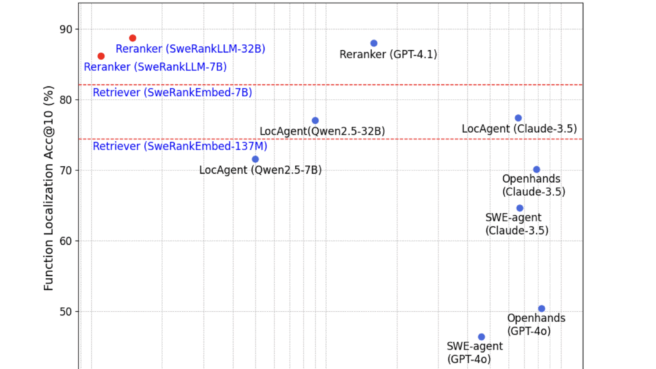Select the 'Reranker (SweRankLLM-7B)' label

pos(155,67)
